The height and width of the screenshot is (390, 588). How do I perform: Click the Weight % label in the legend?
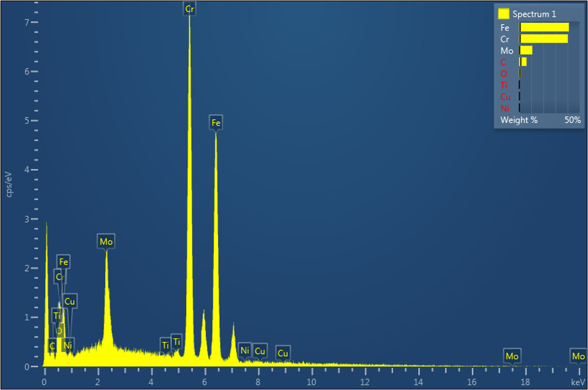pos(519,120)
